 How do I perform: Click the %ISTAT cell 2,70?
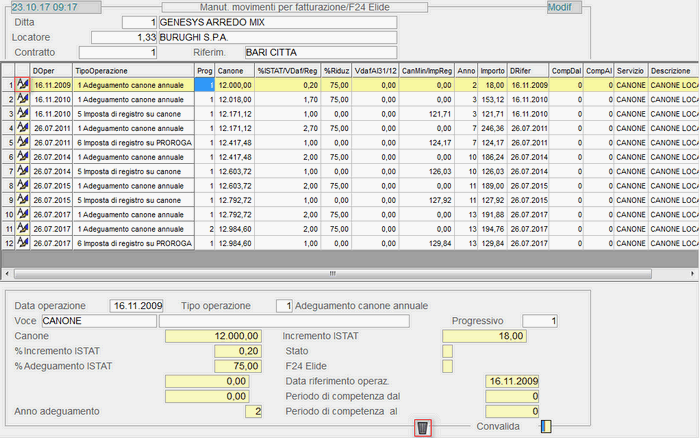tap(288, 128)
